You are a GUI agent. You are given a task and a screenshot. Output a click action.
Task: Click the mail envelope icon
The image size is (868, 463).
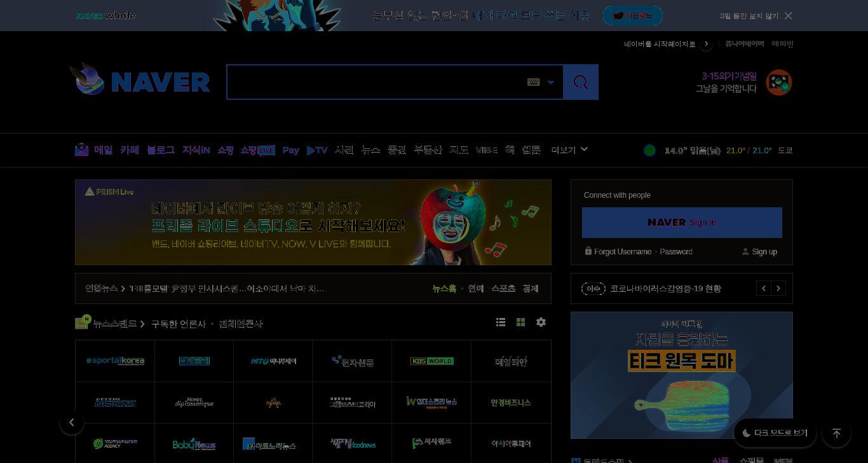click(x=81, y=149)
